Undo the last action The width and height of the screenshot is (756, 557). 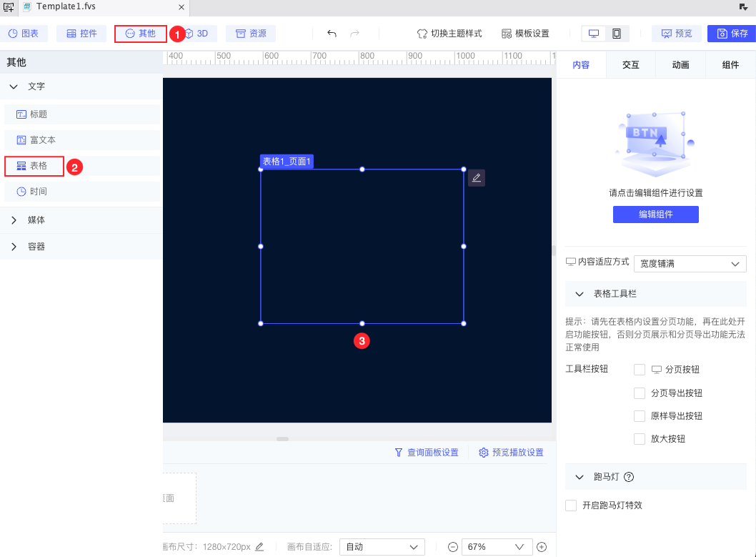click(332, 34)
